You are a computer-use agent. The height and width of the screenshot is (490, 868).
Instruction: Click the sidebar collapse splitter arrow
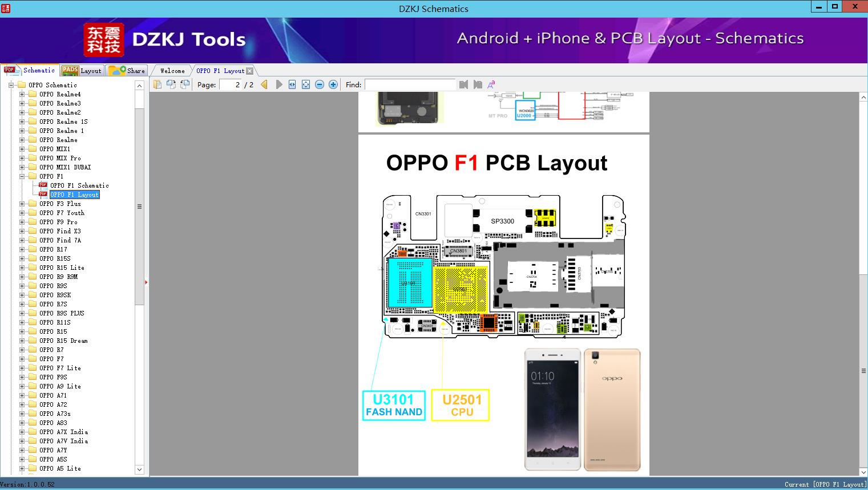[x=147, y=282]
